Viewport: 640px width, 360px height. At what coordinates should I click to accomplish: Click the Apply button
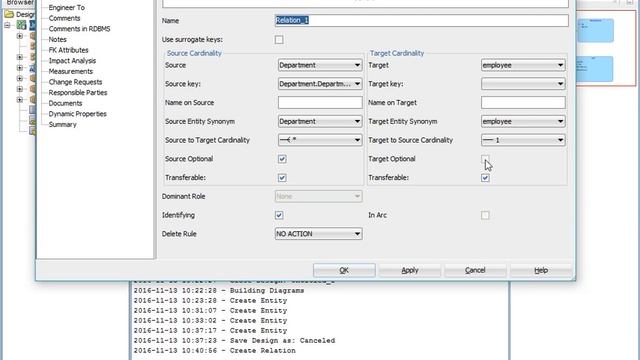pos(410,270)
